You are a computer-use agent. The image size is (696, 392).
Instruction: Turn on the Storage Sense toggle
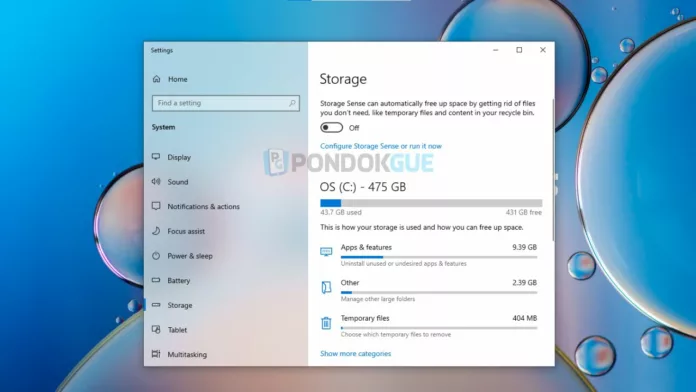pos(332,128)
